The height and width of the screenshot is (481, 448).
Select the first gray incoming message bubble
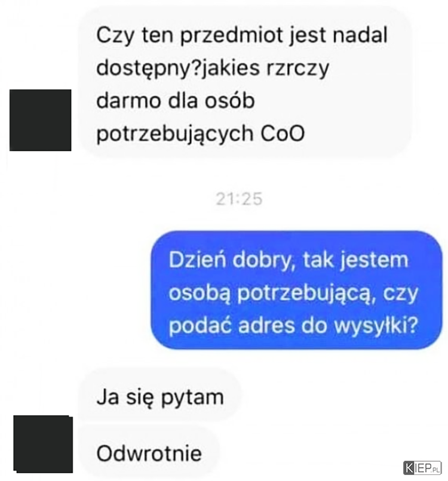tap(245, 84)
